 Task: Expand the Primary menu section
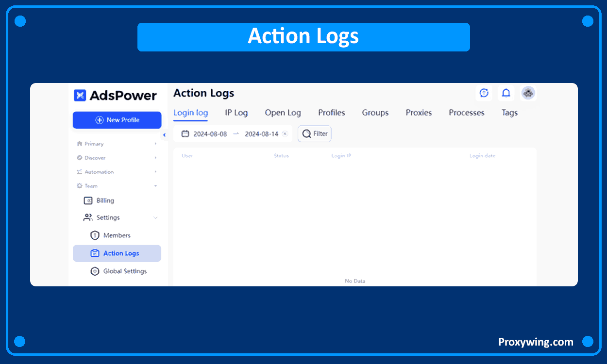coord(117,144)
